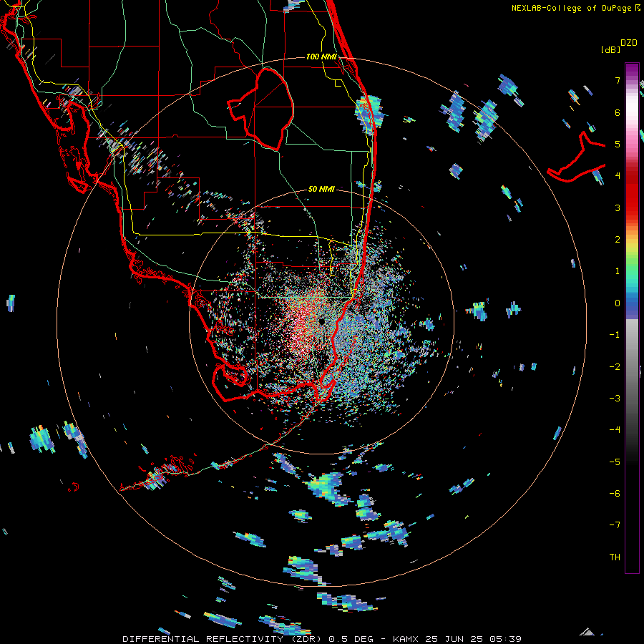Pick the red 3 dB segment of color bar
The image size is (644, 644).
coord(632,208)
